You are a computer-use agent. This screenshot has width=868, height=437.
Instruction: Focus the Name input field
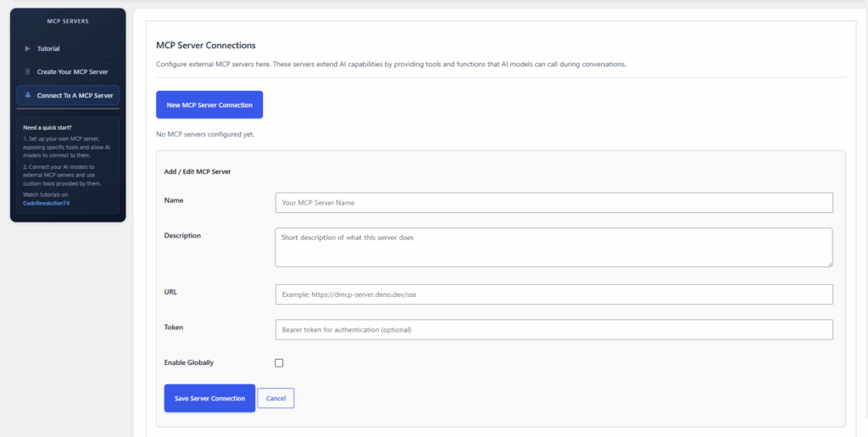[554, 203]
